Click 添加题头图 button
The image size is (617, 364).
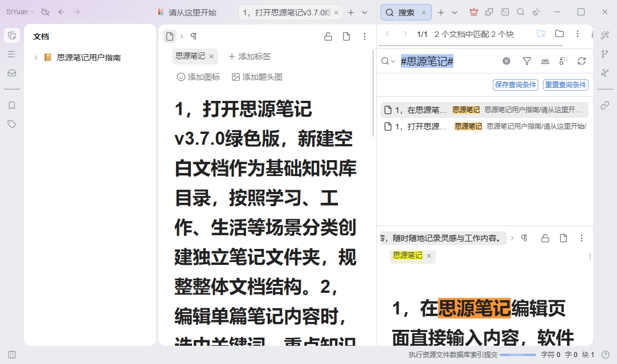click(x=258, y=77)
